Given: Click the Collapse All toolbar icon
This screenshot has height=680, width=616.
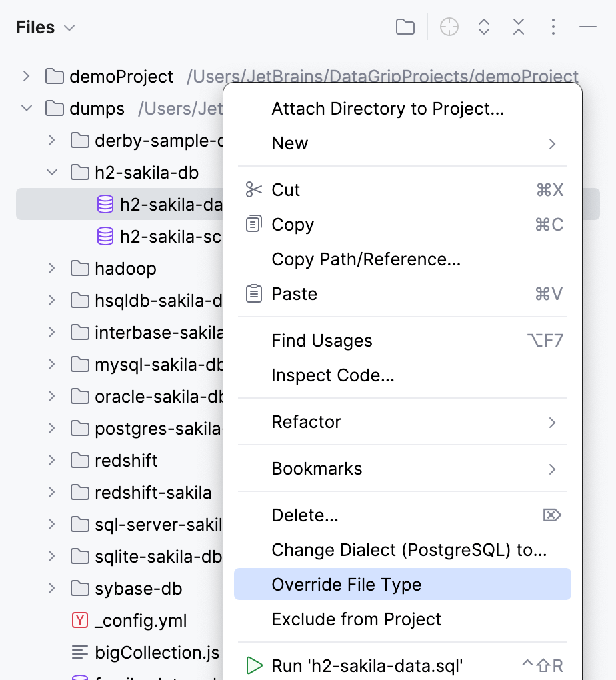Looking at the screenshot, I should [x=518, y=27].
